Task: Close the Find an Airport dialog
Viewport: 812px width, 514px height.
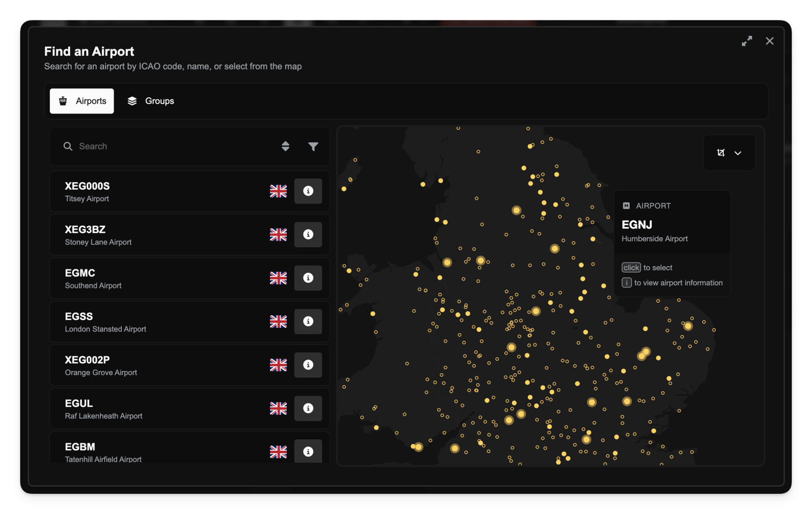Action: click(769, 41)
